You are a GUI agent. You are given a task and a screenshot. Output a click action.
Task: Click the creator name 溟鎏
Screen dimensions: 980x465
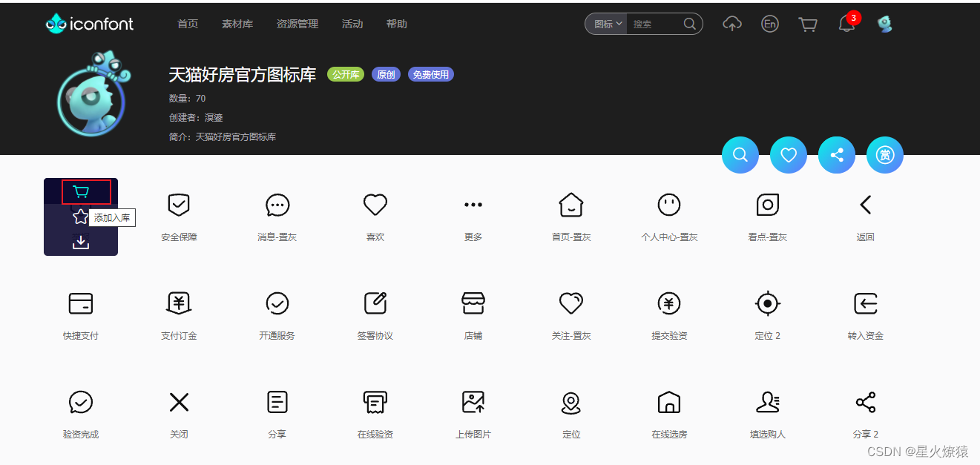coord(214,117)
